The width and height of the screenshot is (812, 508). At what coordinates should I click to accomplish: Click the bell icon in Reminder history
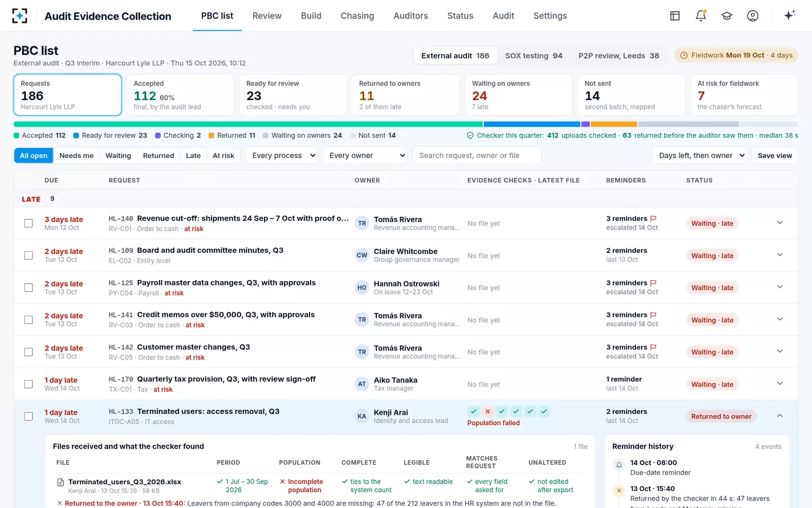click(x=619, y=465)
